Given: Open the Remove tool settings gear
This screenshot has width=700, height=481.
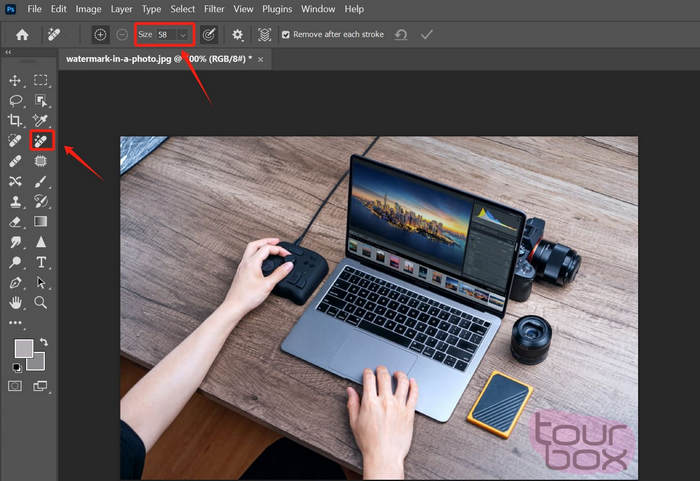Looking at the screenshot, I should point(238,34).
